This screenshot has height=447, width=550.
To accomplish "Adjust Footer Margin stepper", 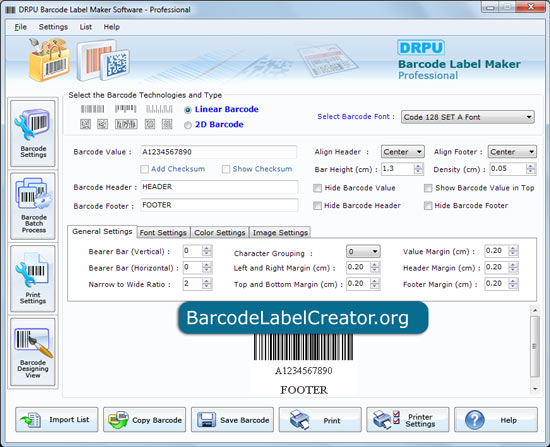I will tap(513, 284).
